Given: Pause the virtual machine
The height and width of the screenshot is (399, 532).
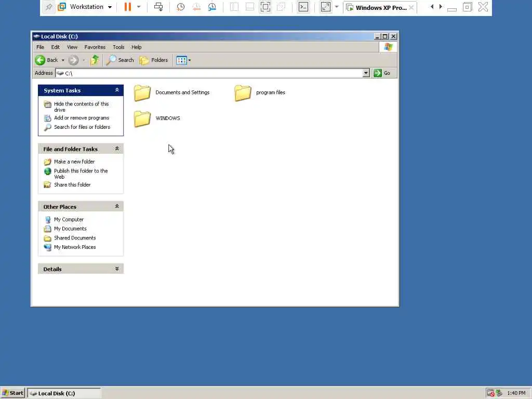Looking at the screenshot, I should coord(128,7).
